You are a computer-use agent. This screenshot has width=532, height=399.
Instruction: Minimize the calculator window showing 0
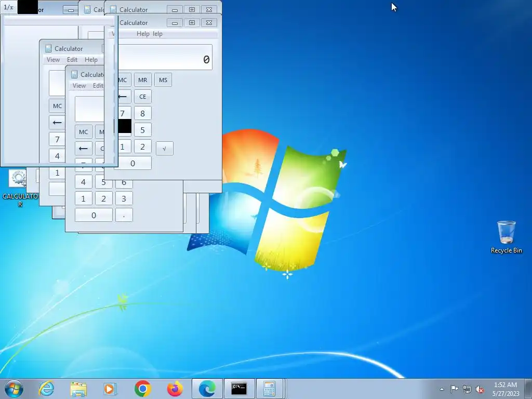click(175, 23)
